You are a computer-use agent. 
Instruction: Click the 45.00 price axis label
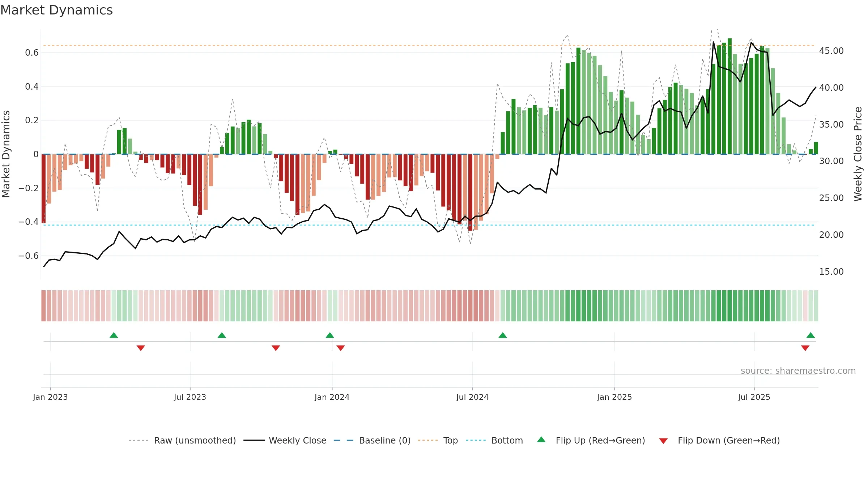click(831, 51)
